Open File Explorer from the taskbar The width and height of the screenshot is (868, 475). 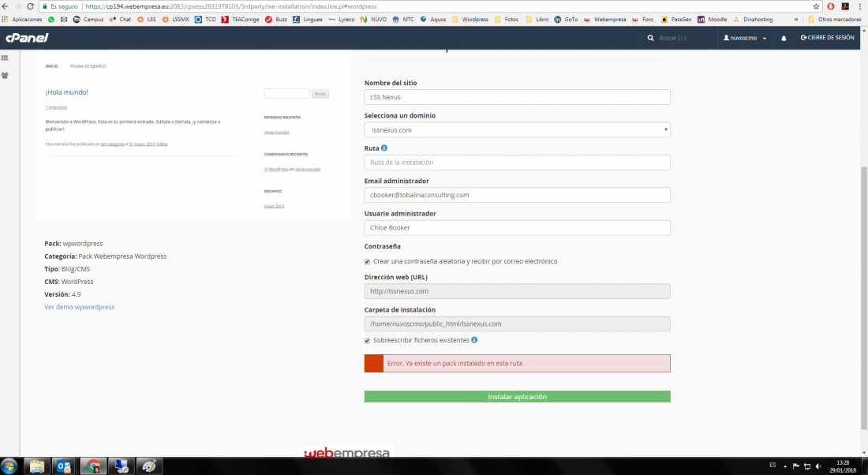[36, 466]
